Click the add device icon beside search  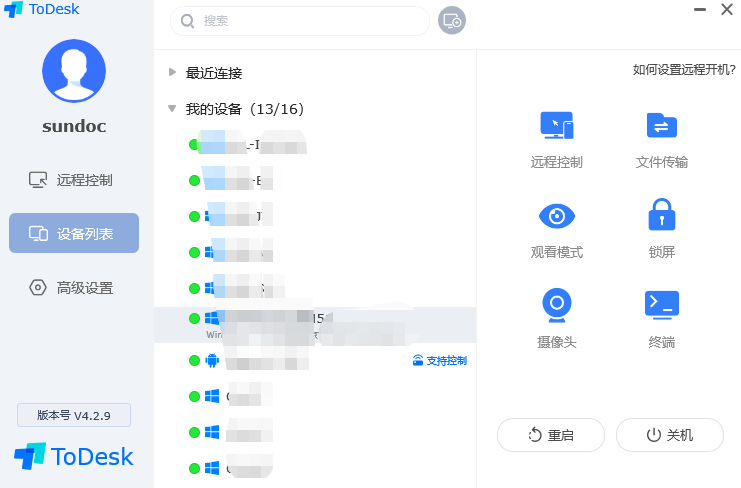tap(452, 21)
